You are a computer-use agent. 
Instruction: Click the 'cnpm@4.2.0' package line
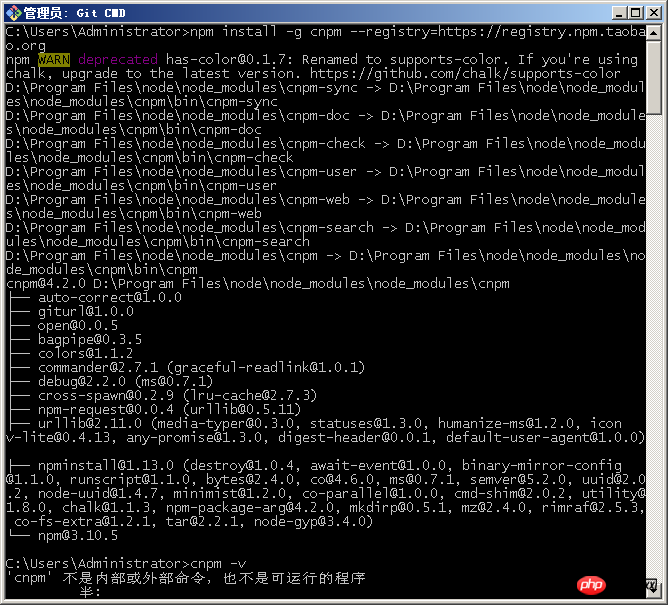tap(258, 284)
